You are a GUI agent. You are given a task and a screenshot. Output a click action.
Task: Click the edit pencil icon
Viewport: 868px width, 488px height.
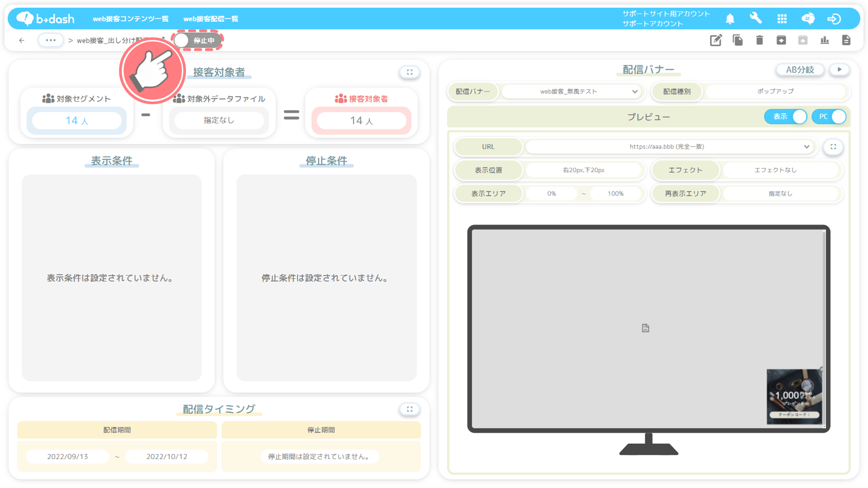coord(716,40)
